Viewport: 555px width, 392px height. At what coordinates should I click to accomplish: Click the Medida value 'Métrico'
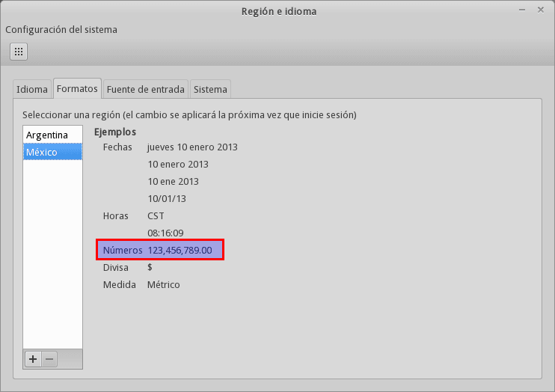click(164, 285)
